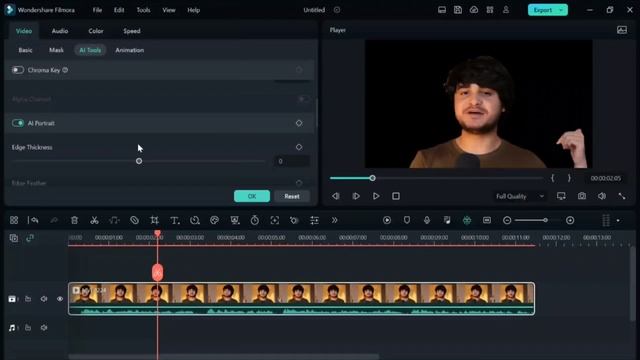Image resolution: width=640 pixels, height=360 pixels.
Task: Open the Edit menu
Action: [x=119, y=10]
